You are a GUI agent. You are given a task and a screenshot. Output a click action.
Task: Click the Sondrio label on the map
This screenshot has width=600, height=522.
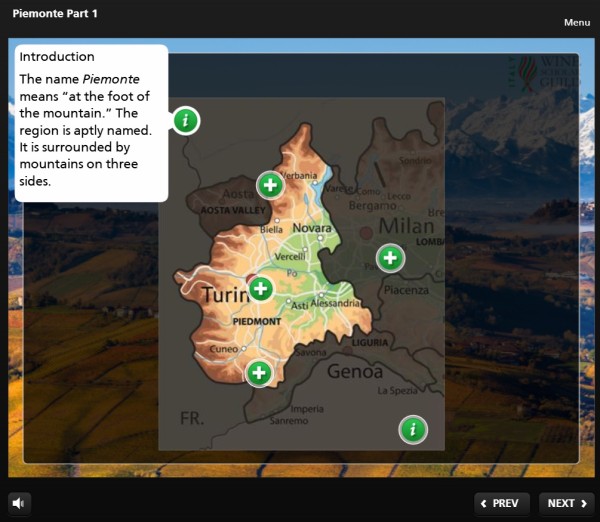pos(415,160)
